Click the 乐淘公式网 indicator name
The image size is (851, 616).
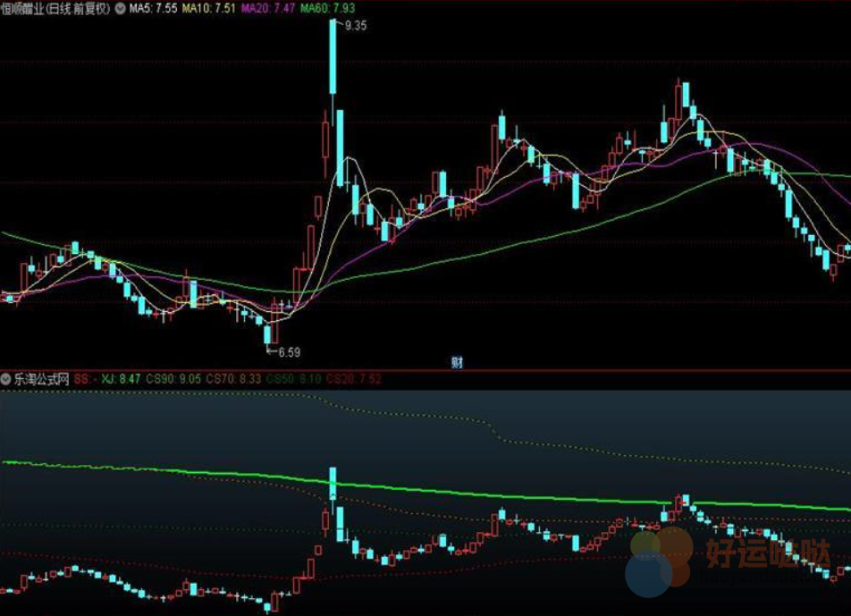[x=41, y=379]
